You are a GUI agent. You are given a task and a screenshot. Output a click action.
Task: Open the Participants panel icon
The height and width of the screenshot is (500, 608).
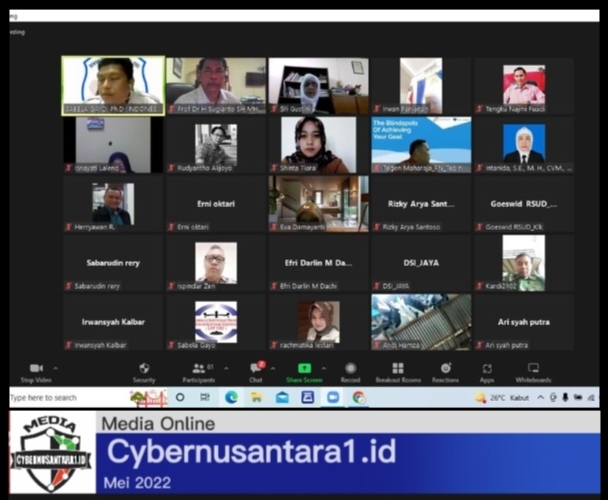[199, 368]
